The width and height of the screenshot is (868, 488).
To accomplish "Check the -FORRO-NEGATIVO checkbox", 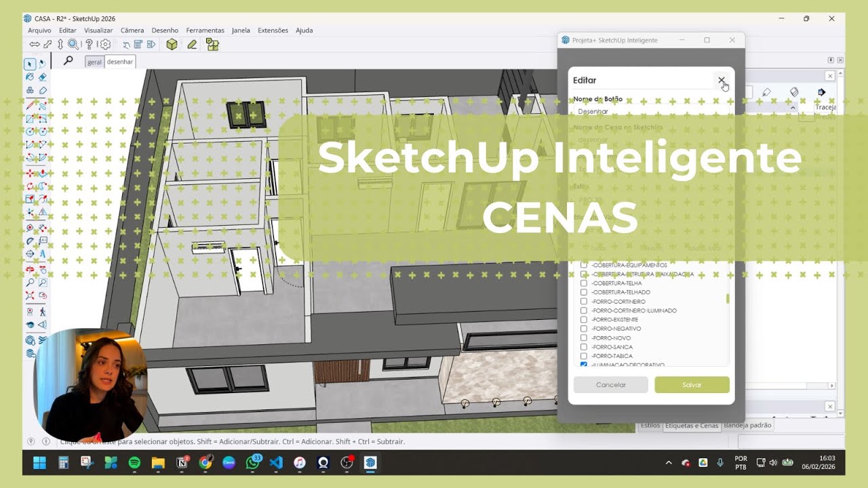I will coord(584,329).
